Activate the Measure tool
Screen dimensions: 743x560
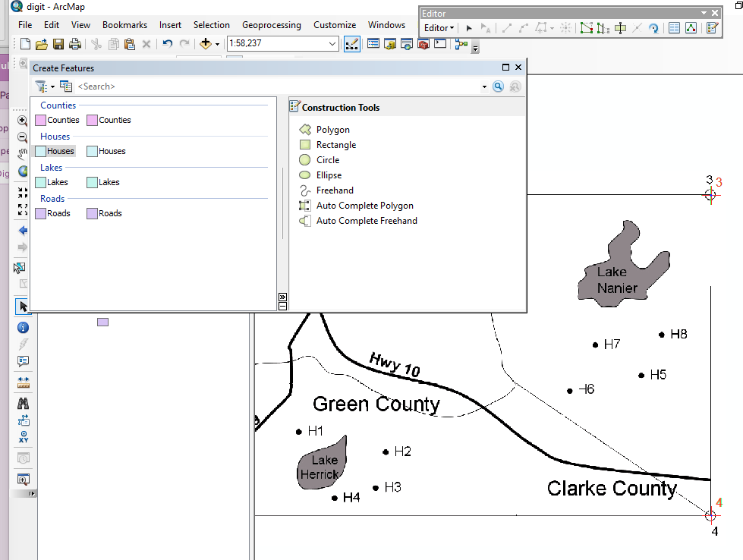(x=23, y=382)
